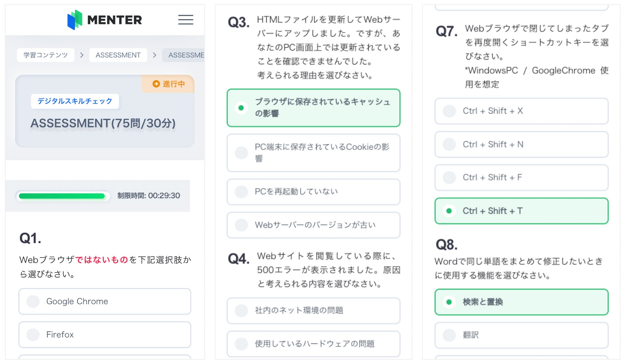Select the PC端末に保存されているCookieの影響 option
Image resolution: width=625 pixels, height=364 pixels.
click(x=313, y=153)
